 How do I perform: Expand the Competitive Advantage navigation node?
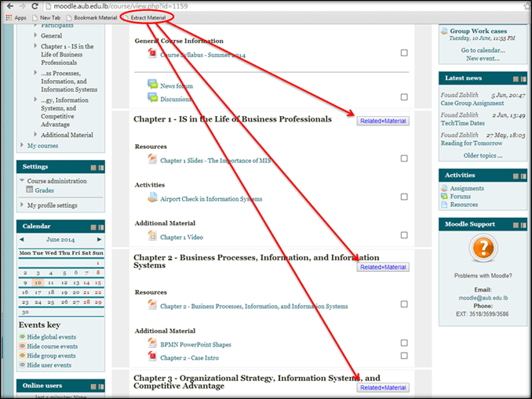pos(35,100)
